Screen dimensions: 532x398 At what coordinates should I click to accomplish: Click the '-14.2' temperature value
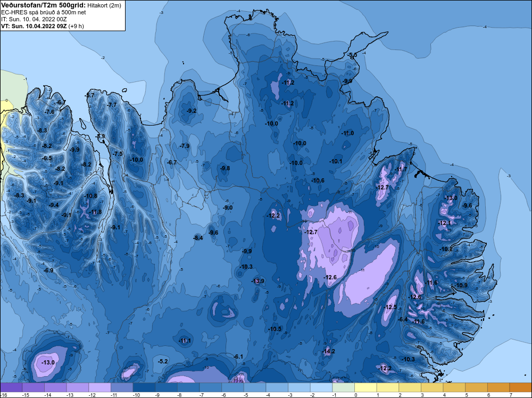click(x=328, y=351)
